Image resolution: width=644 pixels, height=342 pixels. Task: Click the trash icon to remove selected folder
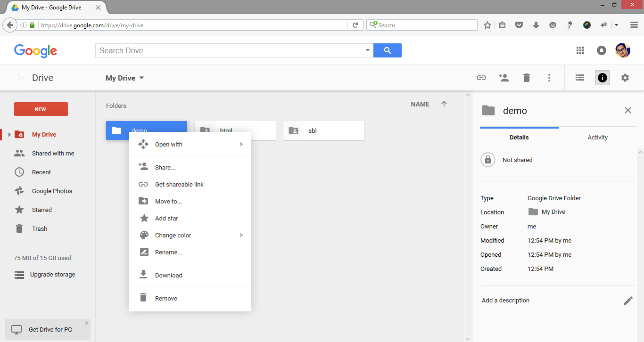coord(527,78)
